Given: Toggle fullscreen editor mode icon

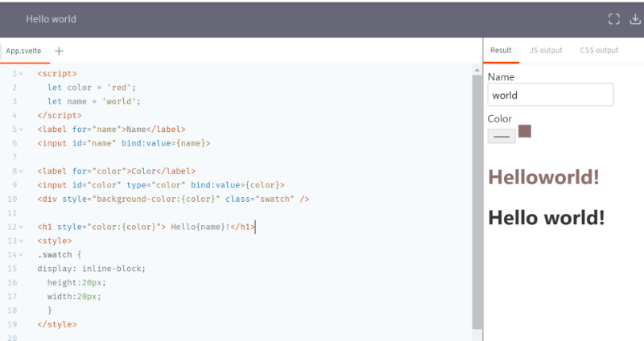Looking at the screenshot, I should pos(614,18).
